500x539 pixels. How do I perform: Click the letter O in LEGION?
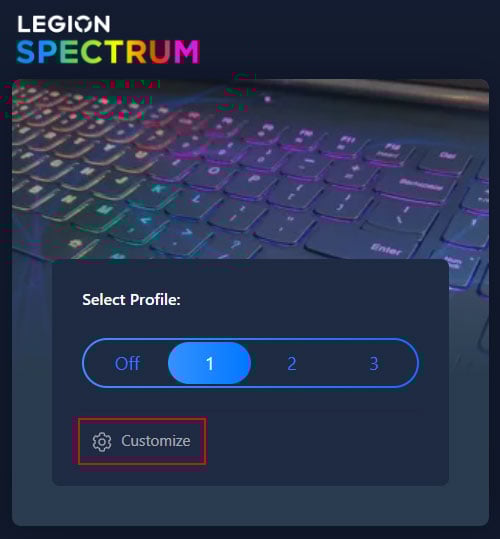tap(83, 24)
